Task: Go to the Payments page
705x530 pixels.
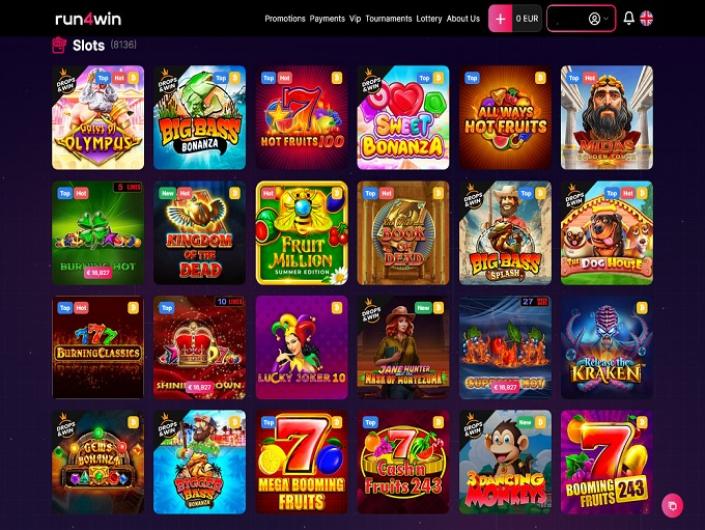Action: [327, 19]
